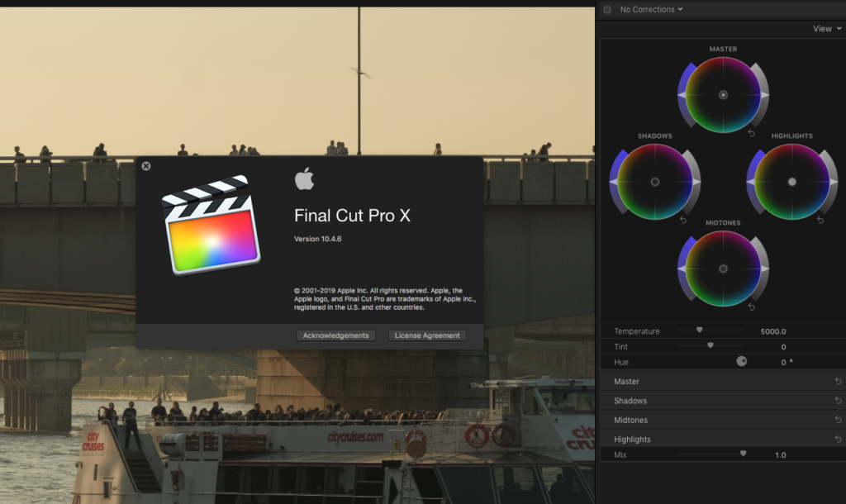This screenshot has width=846, height=504.
Task: Click the "Temperature" label
Action: [637, 331]
